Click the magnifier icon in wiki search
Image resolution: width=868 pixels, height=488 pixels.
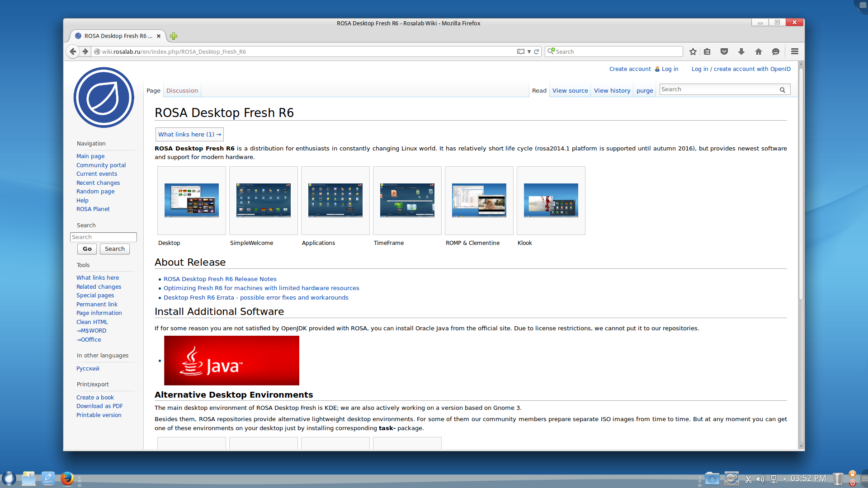click(x=783, y=90)
